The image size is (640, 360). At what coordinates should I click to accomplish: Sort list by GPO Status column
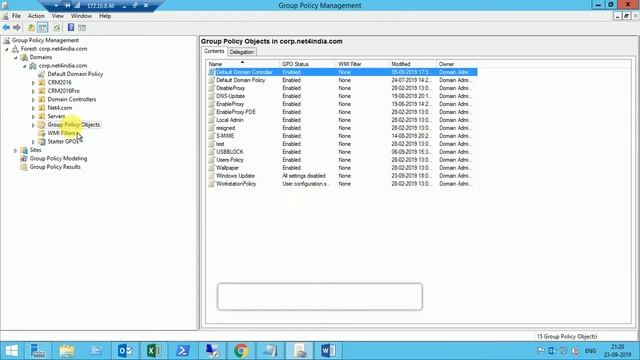[308, 64]
